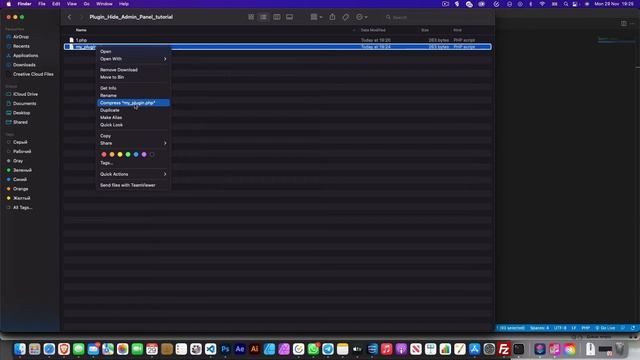Open Applications in the sidebar

click(x=25, y=56)
